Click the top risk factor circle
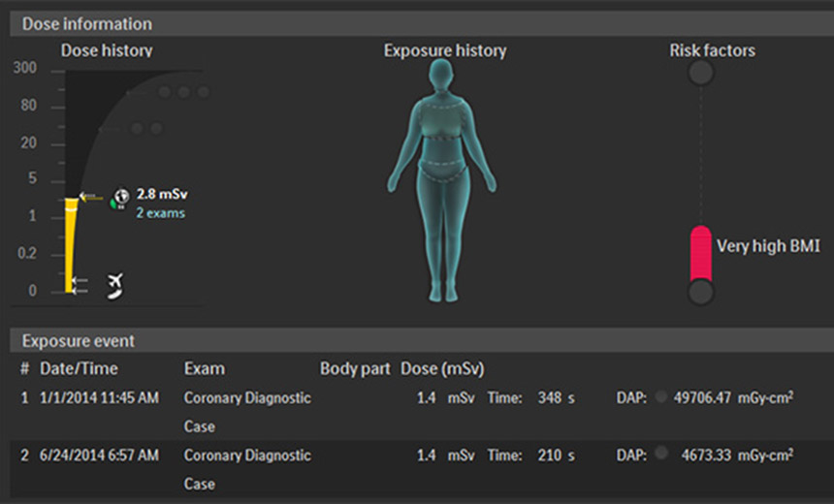 [700, 73]
